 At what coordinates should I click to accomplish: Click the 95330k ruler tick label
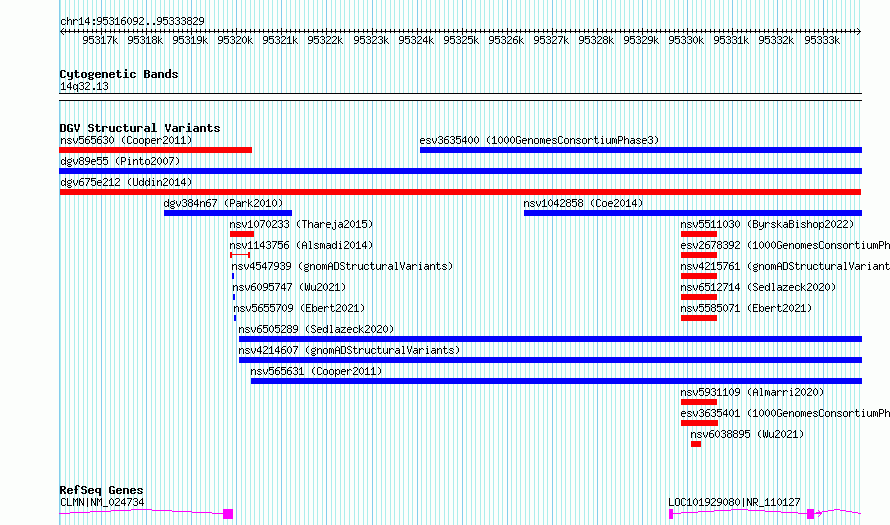point(686,41)
